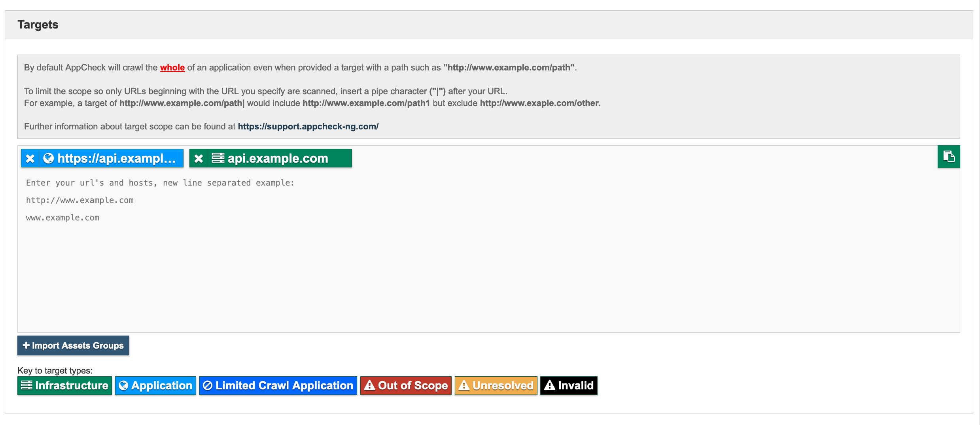This screenshot has width=980, height=425.
Task: Select the Out of Scope legend
Action: pyautogui.click(x=406, y=385)
